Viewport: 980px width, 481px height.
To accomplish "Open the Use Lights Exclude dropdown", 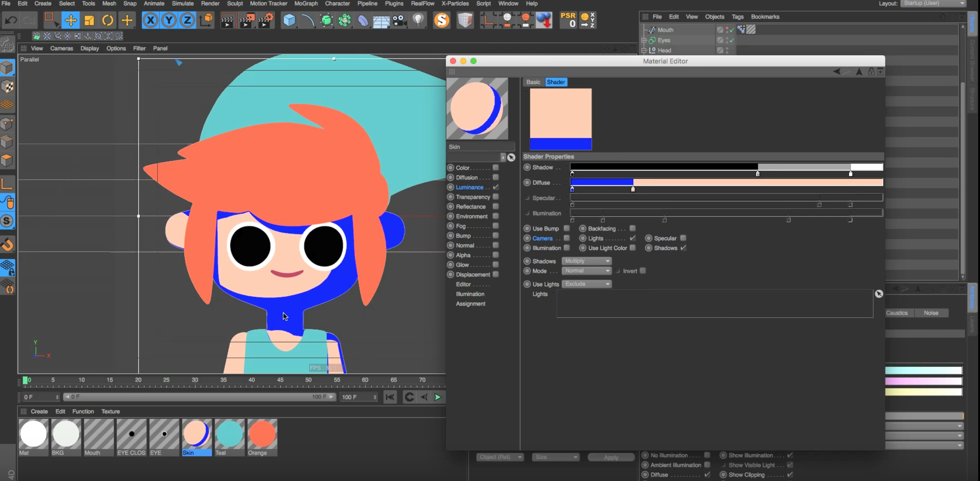I will click(x=586, y=284).
